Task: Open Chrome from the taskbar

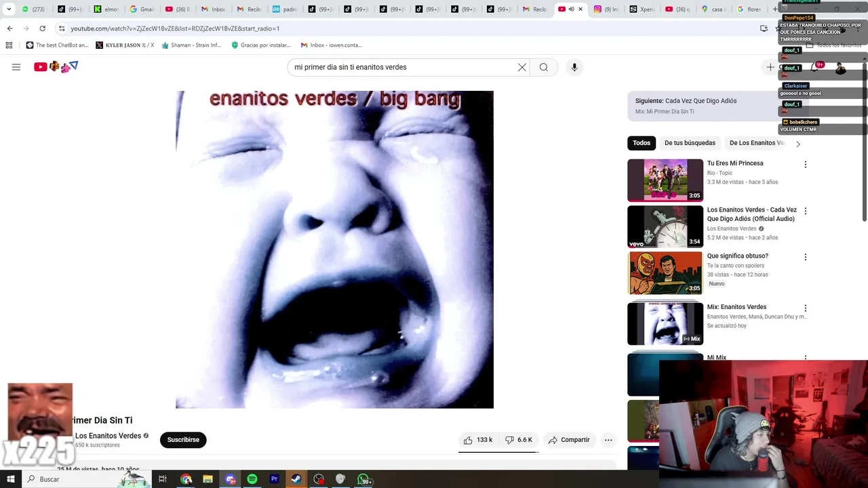Action: click(186, 479)
